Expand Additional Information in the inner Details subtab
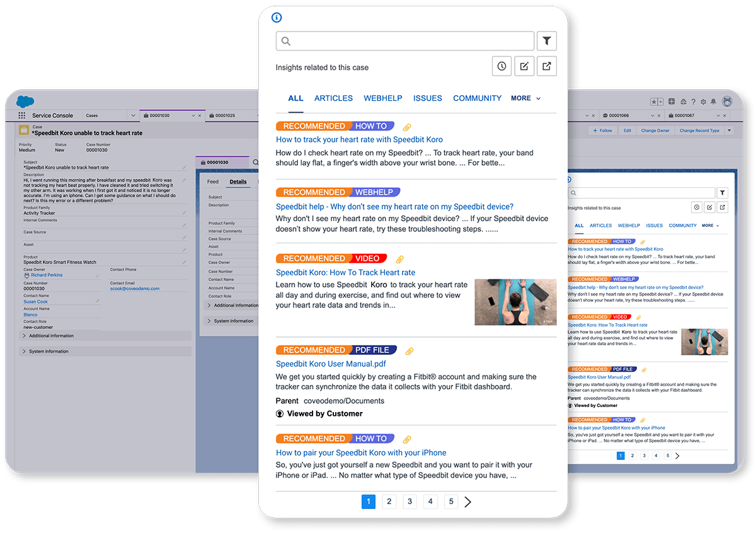 232,306
